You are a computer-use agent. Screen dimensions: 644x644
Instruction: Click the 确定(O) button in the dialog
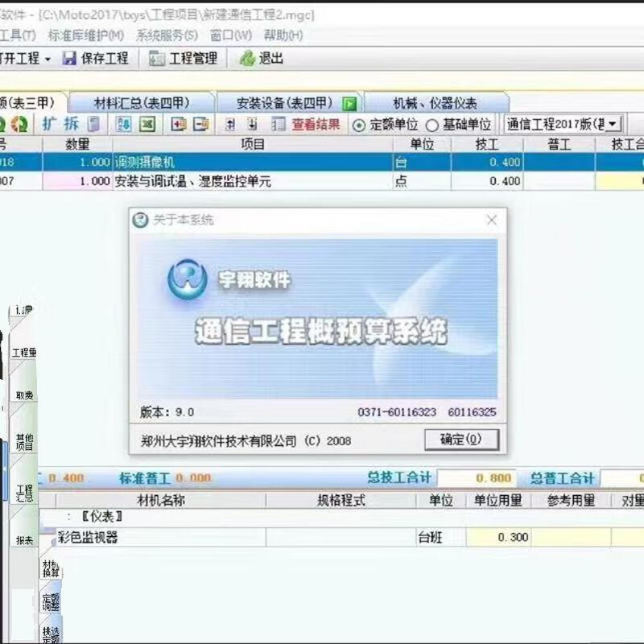(462, 441)
